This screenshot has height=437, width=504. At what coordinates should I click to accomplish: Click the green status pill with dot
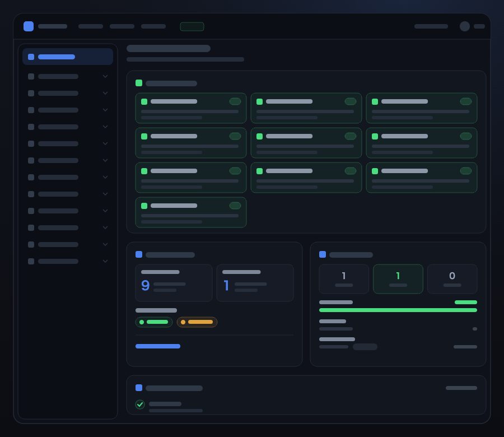pos(154,322)
